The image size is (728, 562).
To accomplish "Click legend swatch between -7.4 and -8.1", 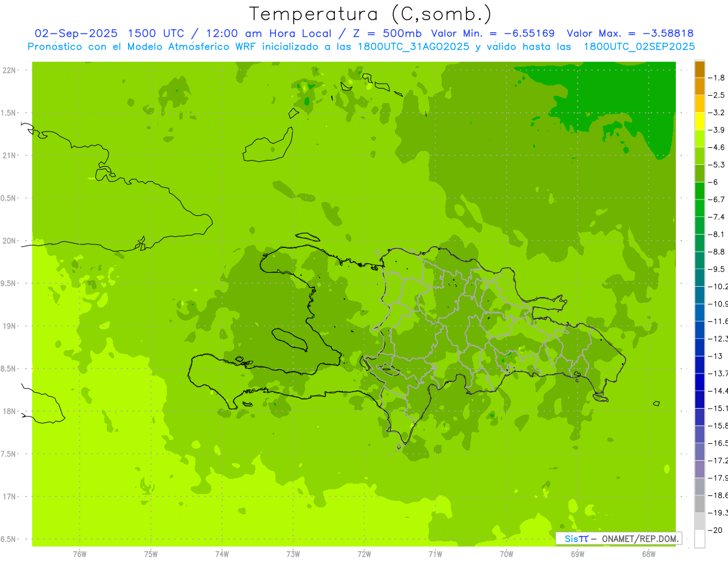I will pos(699,226).
